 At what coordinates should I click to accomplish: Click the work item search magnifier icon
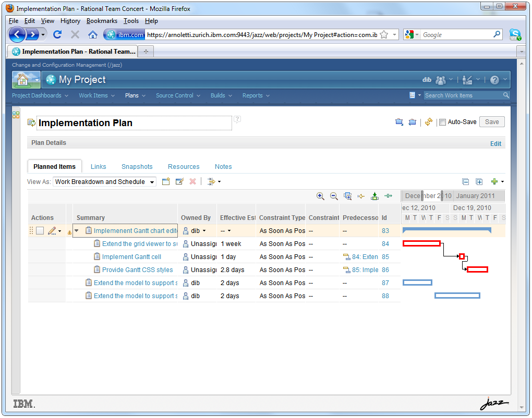click(x=506, y=95)
